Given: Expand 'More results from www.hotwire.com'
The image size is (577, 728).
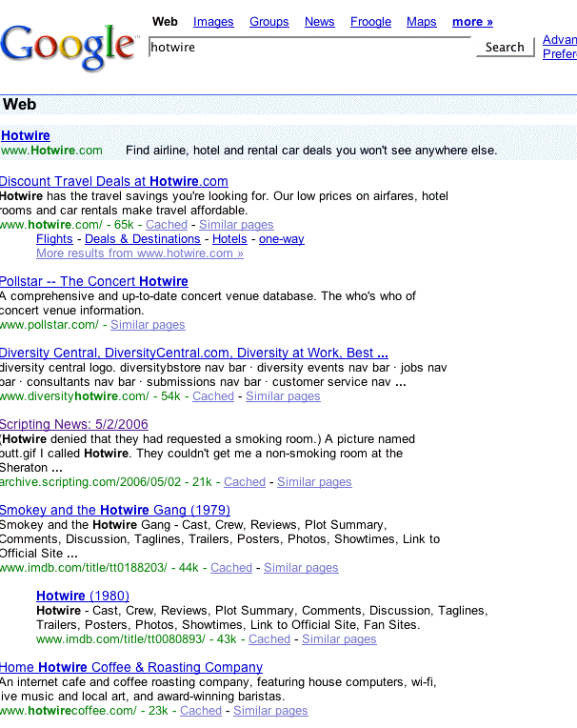Looking at the screenshot, I should tap(140, 253).
